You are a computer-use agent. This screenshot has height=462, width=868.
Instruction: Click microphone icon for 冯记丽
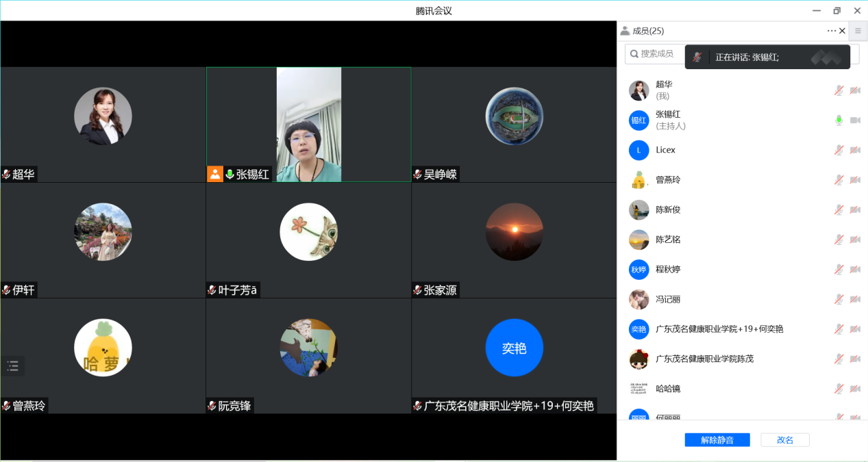pos(839,299)
